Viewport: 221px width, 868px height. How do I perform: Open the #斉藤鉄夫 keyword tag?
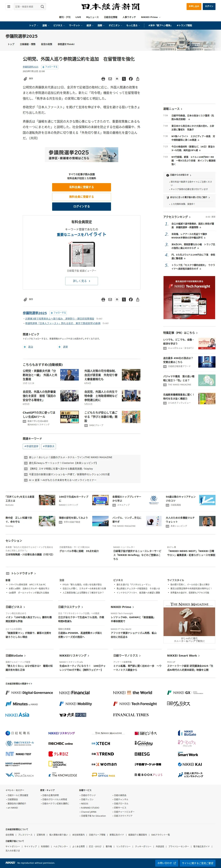pos(49,446)
